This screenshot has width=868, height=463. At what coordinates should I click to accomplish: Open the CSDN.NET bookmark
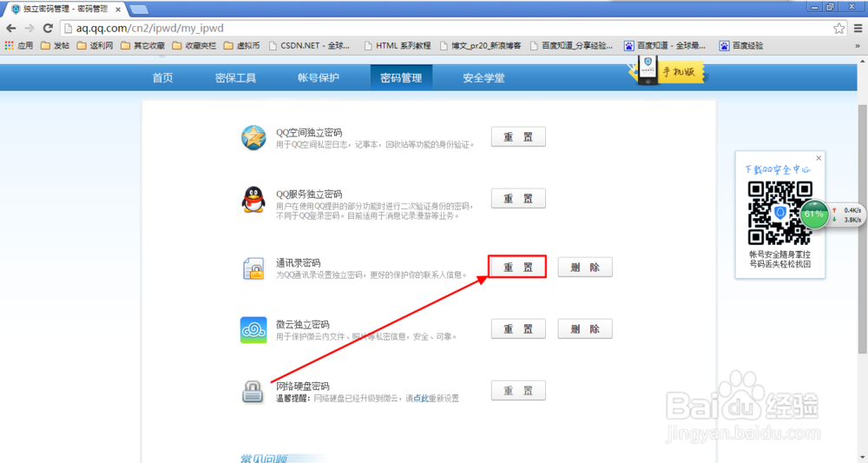pos(310,45)
